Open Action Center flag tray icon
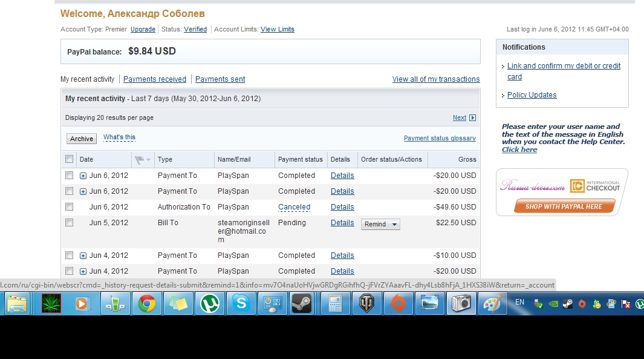The height and width of the screenshot is (359, 644). 626,304
